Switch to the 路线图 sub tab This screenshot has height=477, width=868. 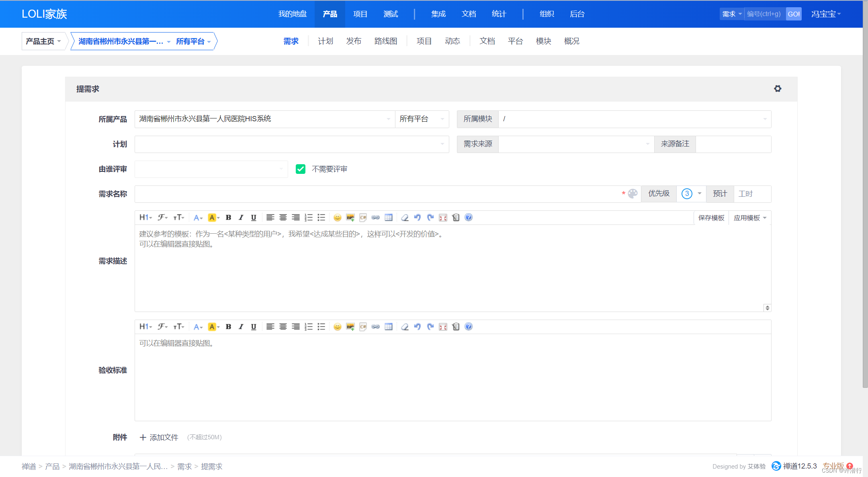(x=386, y=41)
